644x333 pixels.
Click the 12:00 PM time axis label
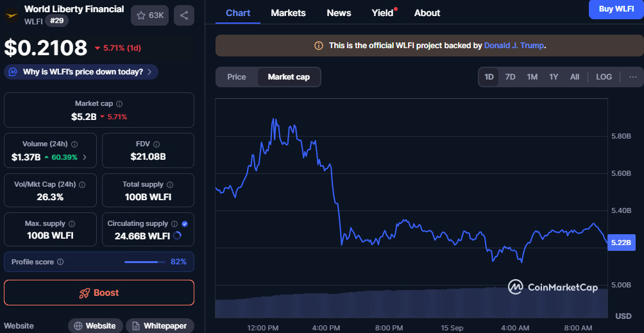click(x=263, y=328)
